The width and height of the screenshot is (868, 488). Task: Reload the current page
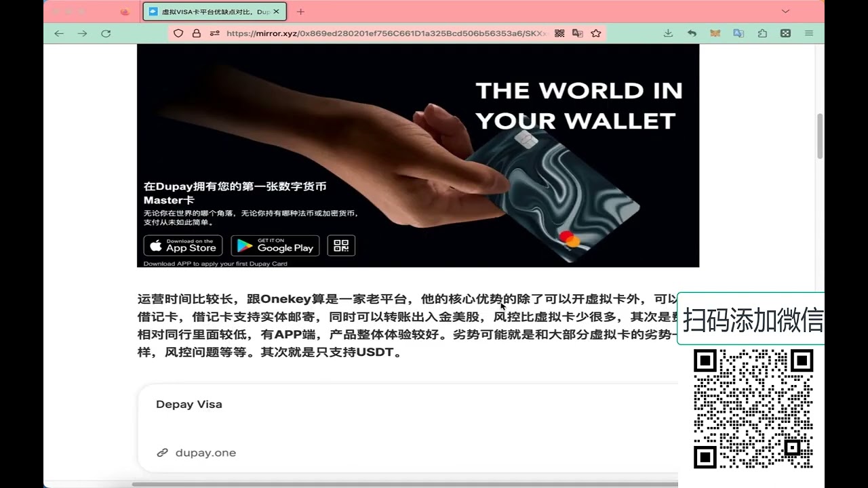106,33
